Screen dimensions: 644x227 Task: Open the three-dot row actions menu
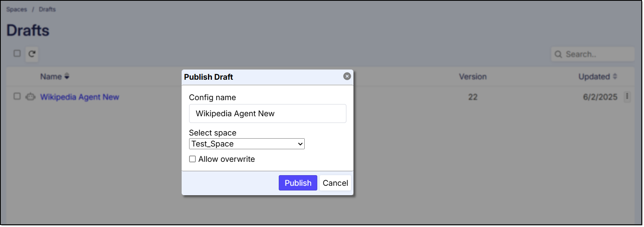[x=627, y=96]
